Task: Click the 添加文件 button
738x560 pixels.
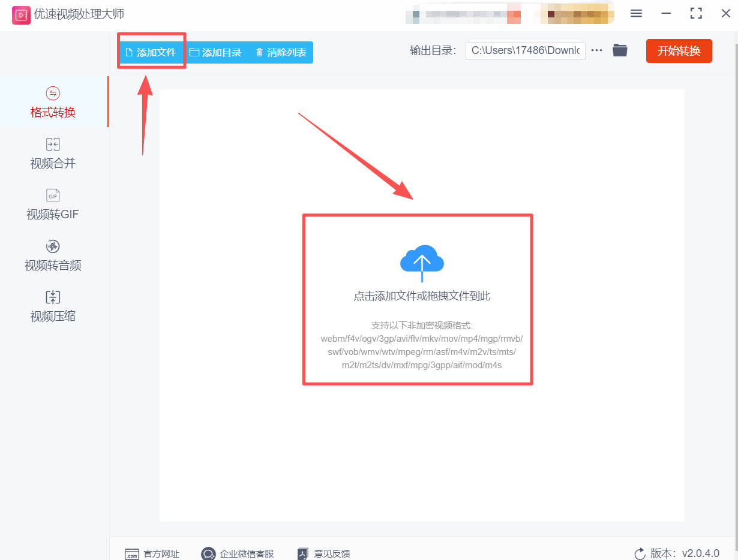Action: click(x=151, y=52)
